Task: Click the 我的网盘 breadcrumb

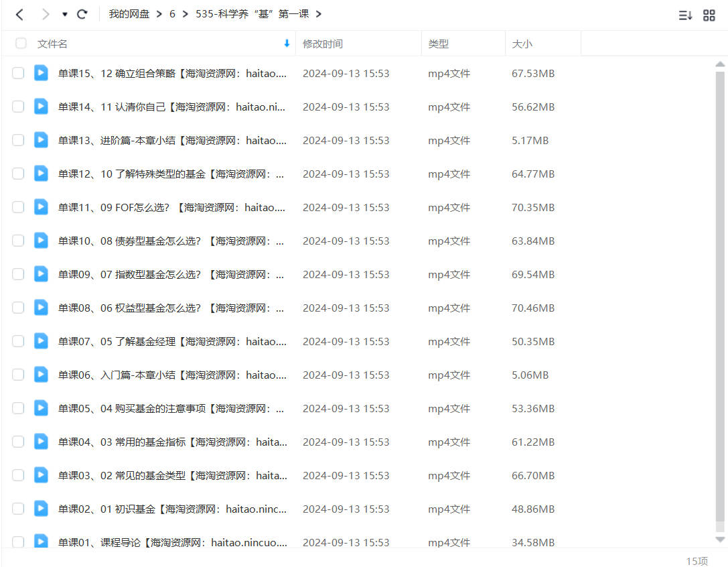Action: pos(129,14)
